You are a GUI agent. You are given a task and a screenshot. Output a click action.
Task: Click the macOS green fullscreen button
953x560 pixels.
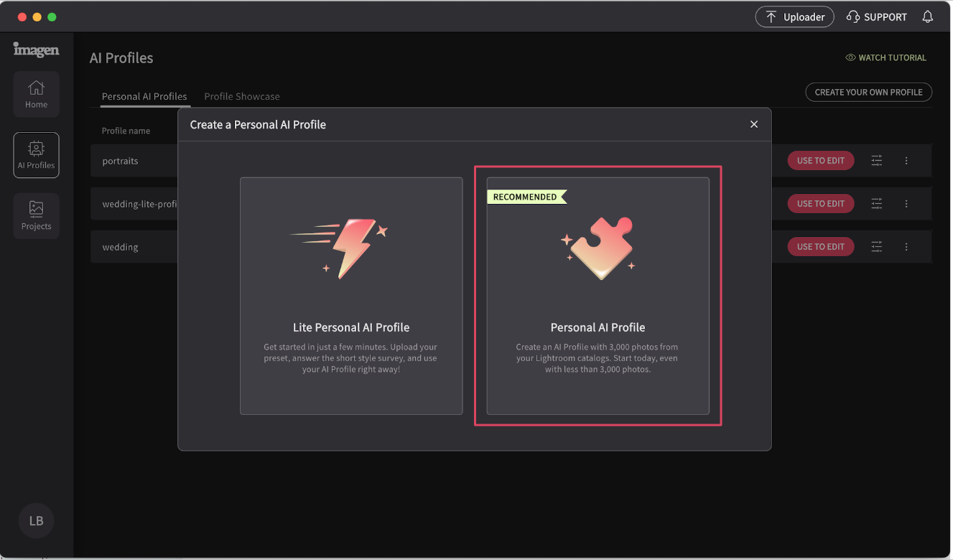(x=52, y=17)
